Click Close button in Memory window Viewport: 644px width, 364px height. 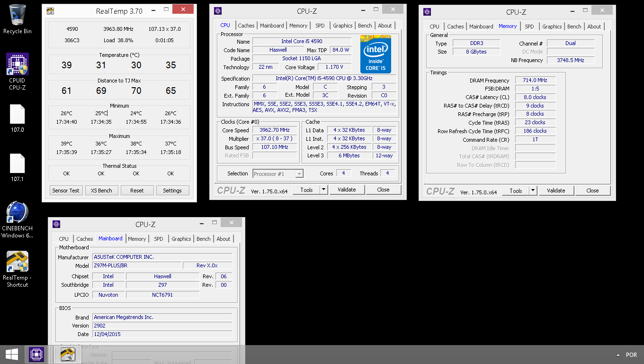coord(593,191)
